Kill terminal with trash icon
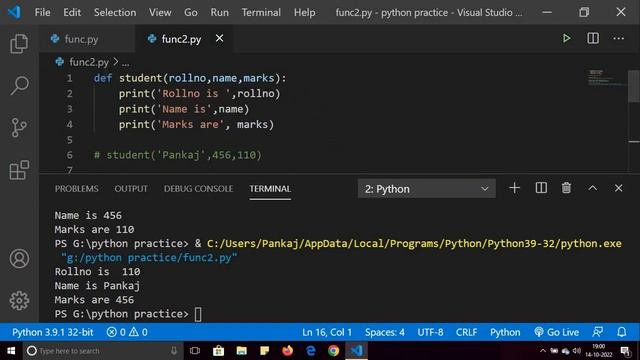 (x=566, y=188)
